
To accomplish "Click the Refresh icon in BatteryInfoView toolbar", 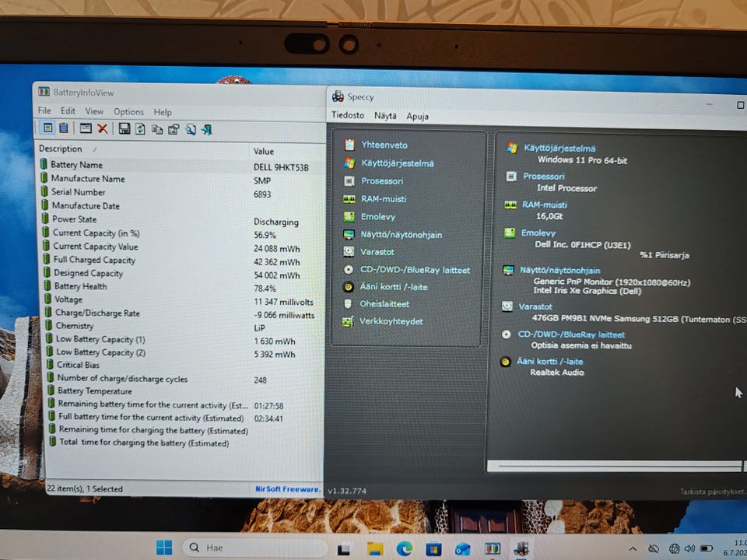I will tap(141, 129).
